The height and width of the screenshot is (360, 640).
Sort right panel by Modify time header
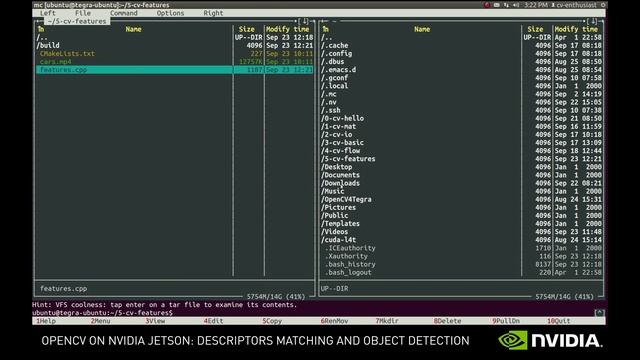click(576, 29)
